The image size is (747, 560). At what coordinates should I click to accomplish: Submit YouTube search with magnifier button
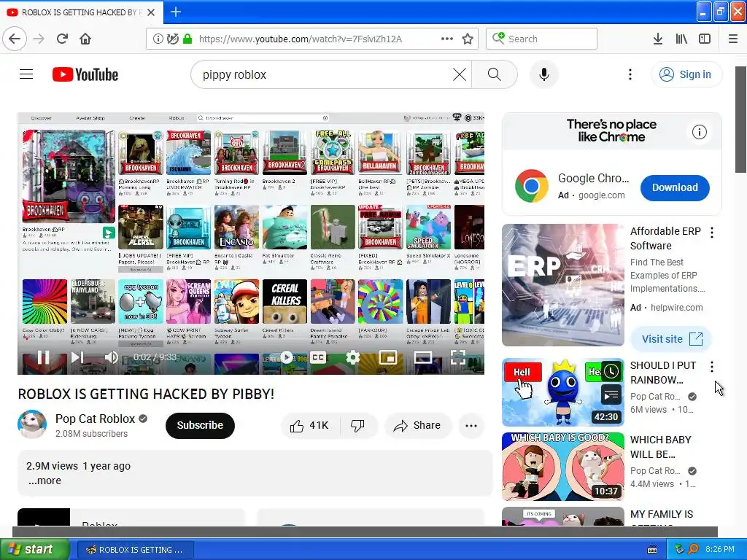point(495,74)
